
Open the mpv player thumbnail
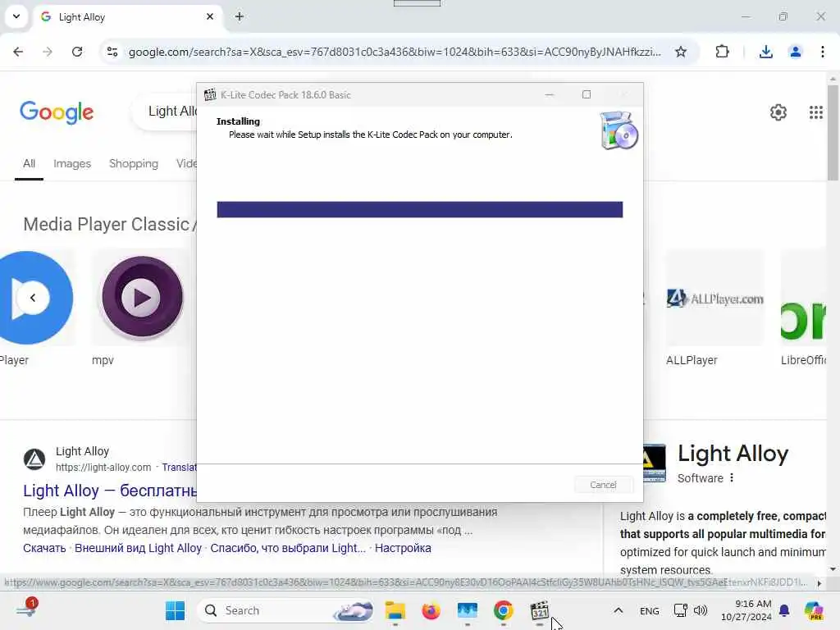[142, 297]
